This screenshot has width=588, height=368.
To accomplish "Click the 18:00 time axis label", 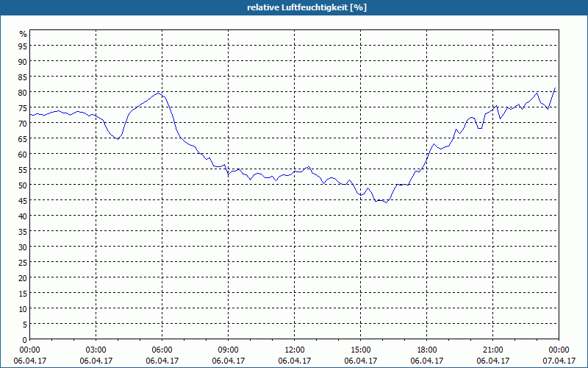I will [427, 350].
